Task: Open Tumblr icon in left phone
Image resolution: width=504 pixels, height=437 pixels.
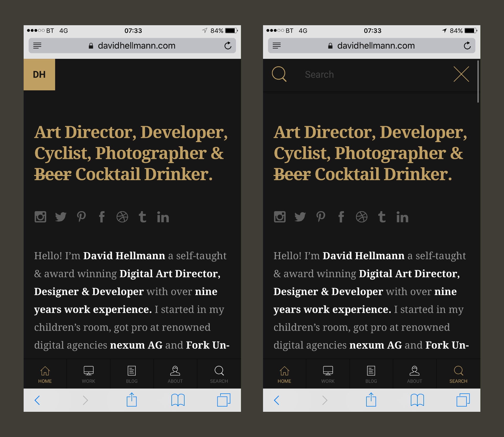Action: point(142,217)
